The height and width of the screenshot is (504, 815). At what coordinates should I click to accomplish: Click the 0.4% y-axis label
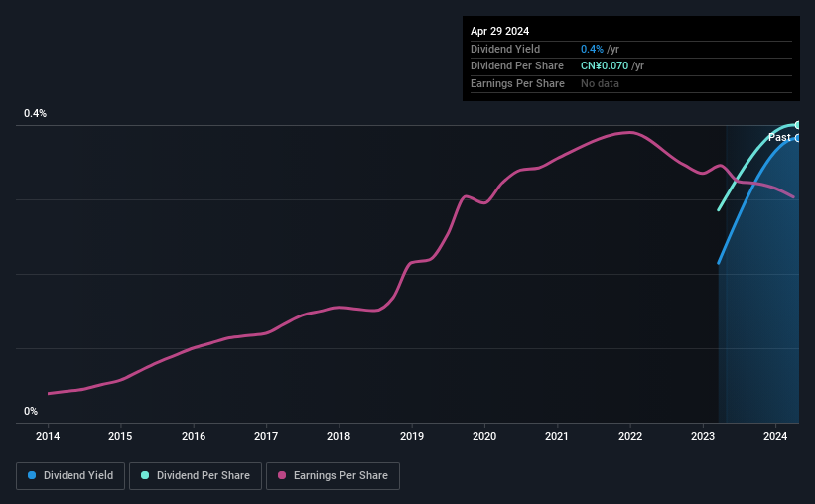pos(36,113)
